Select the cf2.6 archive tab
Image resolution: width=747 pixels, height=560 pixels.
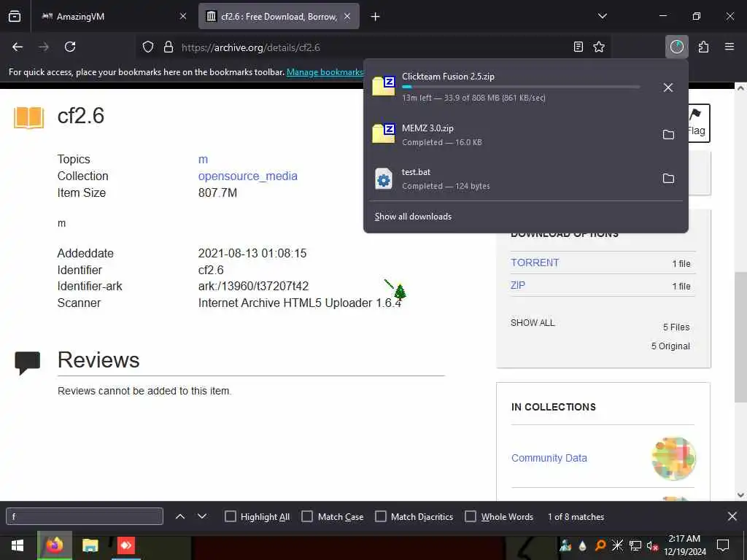tap(279, 16)
